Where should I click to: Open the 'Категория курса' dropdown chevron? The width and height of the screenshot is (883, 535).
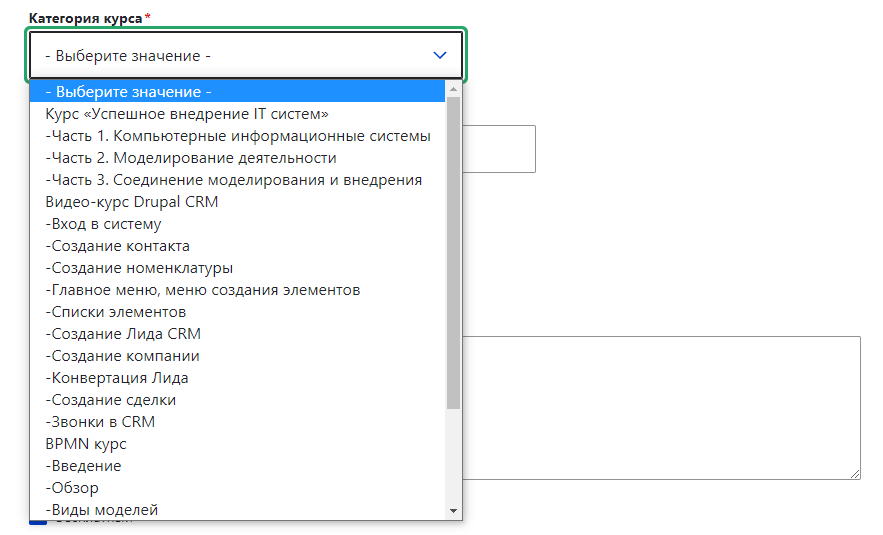(440, 55)
